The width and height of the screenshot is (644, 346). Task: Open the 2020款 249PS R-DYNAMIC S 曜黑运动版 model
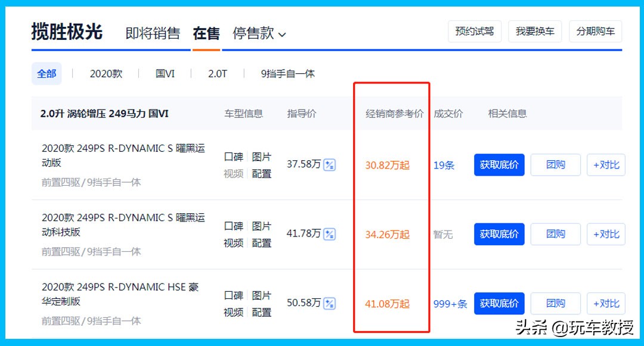click(123, 155)
